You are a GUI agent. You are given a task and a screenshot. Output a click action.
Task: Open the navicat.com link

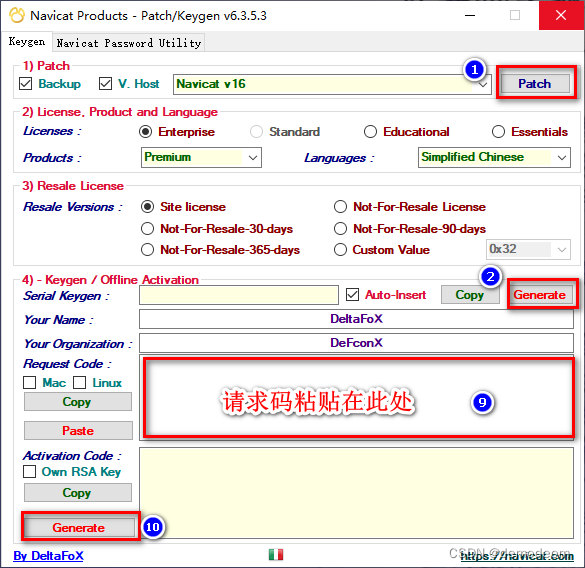[x=517, y=556]
